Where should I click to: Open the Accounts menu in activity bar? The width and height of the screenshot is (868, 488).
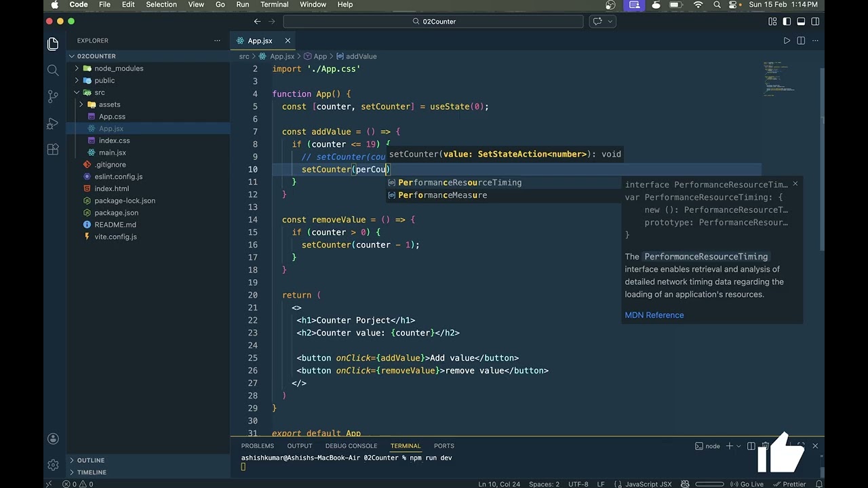pos(53,439)
